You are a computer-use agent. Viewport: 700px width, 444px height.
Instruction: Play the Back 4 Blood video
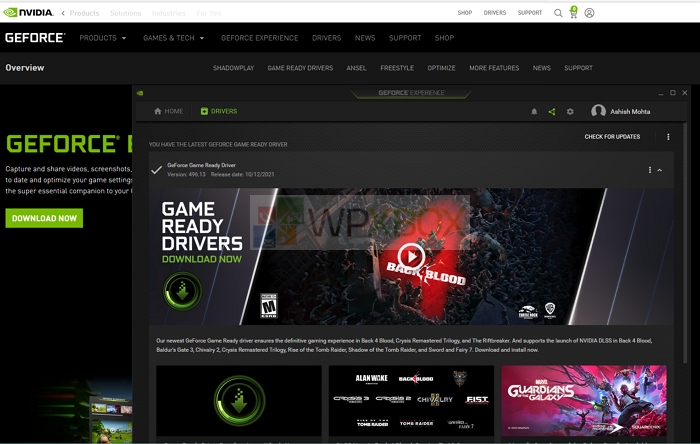(411, 257)
